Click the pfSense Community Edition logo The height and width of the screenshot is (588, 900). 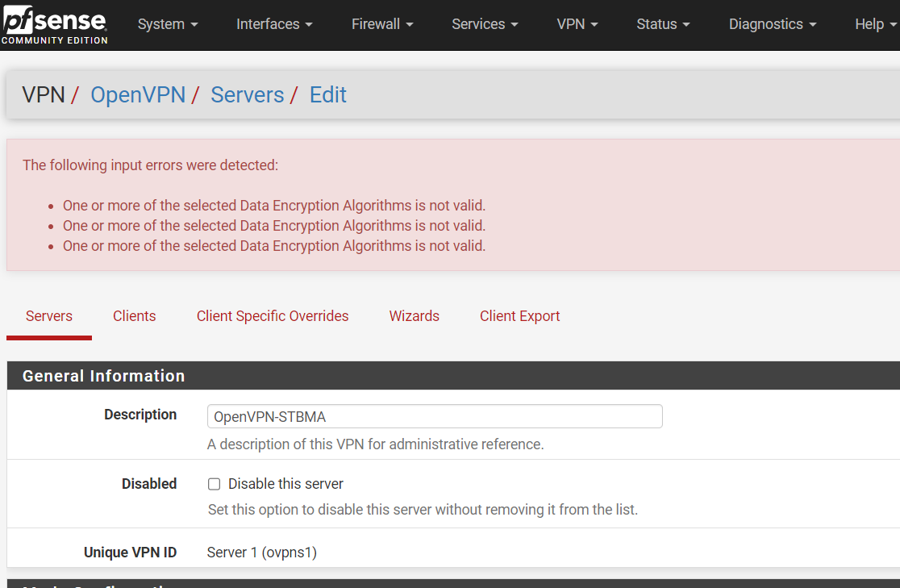point(55,24)
